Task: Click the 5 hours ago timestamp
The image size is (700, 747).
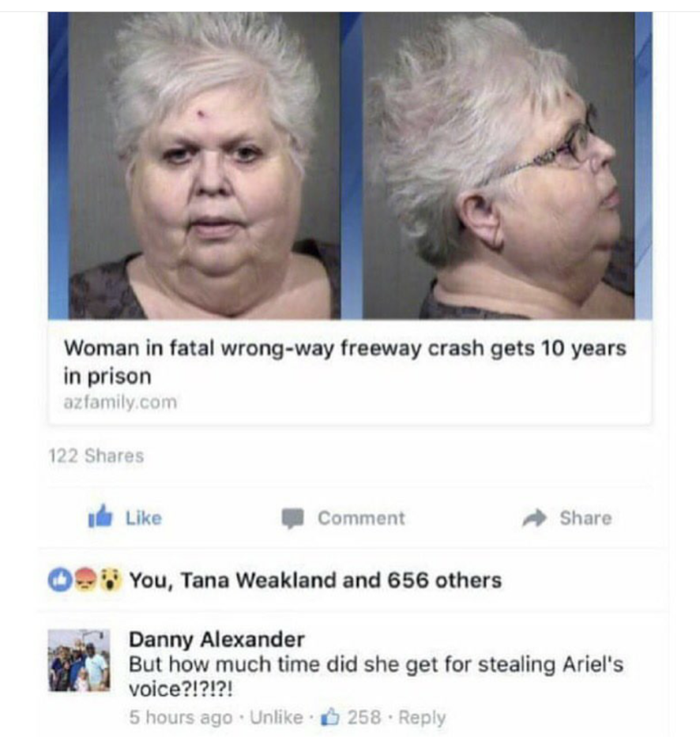Action: click(x=181, y=717)
